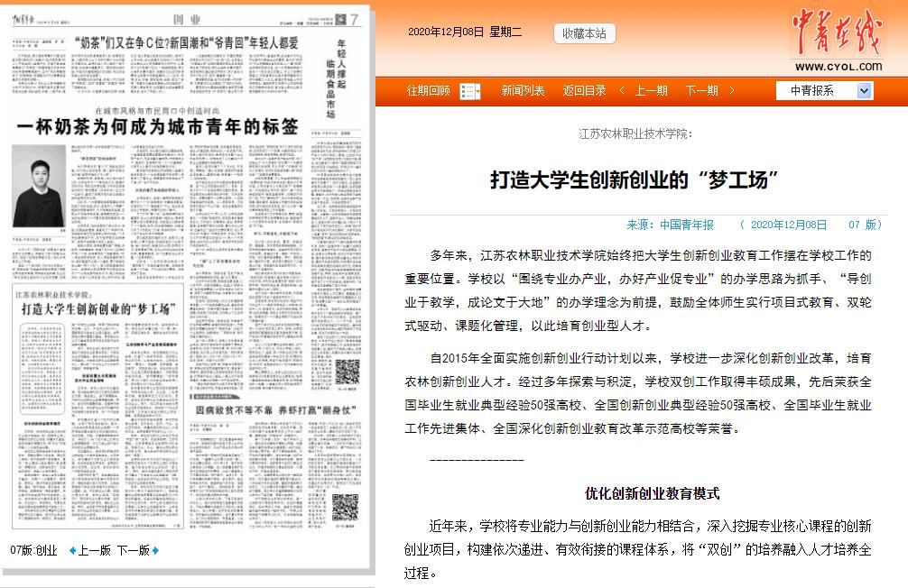Click the section heading 优化创新创业教育模式
This screenshot has height=588, width=908.
pos(652,493)
